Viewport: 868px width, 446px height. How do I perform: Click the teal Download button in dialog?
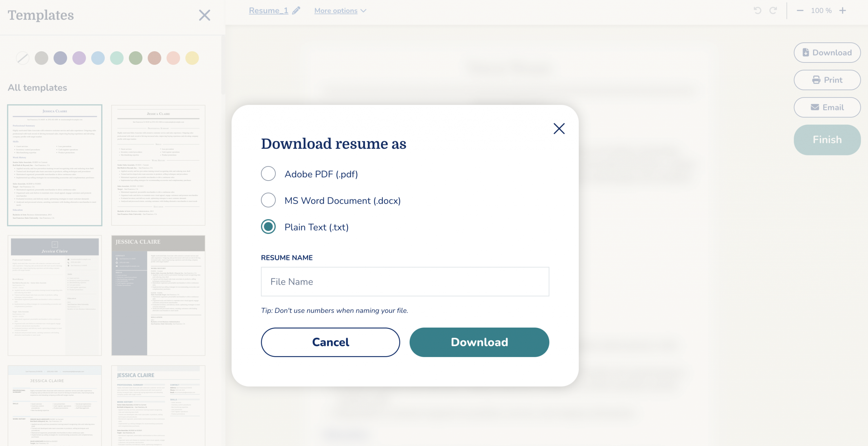(x=479, y=342)
